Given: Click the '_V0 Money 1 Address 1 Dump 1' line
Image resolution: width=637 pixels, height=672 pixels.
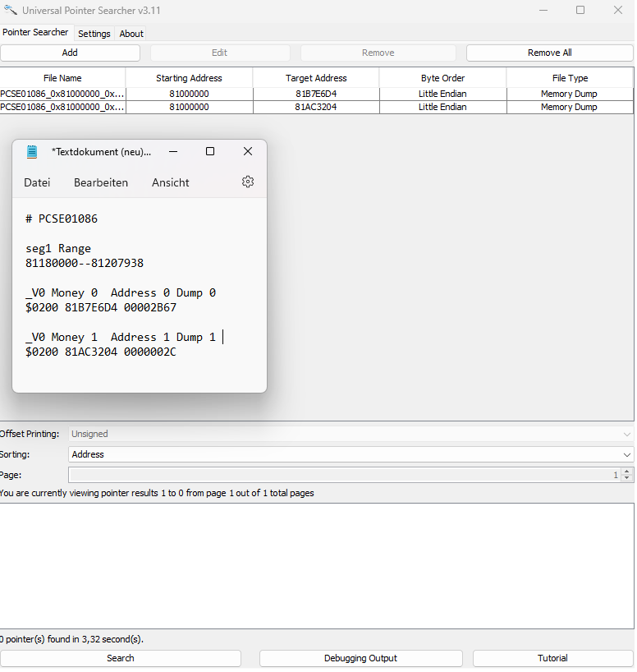Looking at the screenshot, I should 121,338.
